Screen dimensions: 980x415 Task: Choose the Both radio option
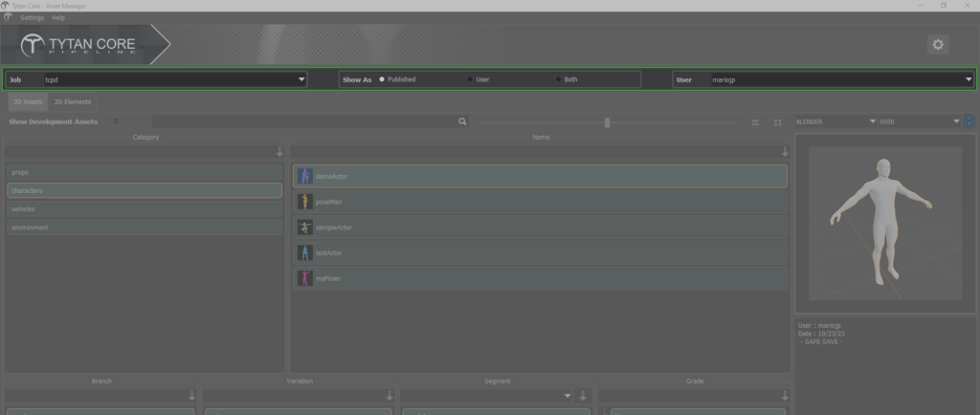pyautogui.click(x=559, y=79)
